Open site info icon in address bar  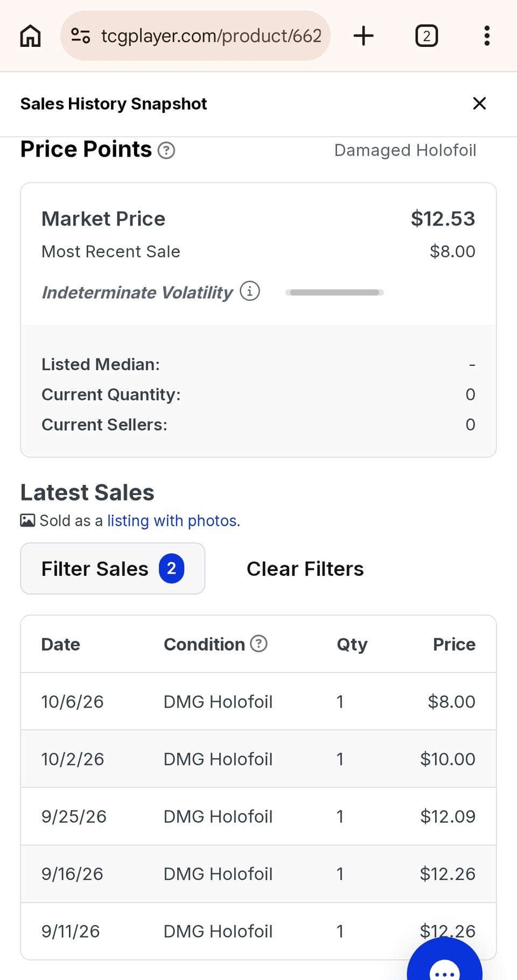click(x=81, y=36)
